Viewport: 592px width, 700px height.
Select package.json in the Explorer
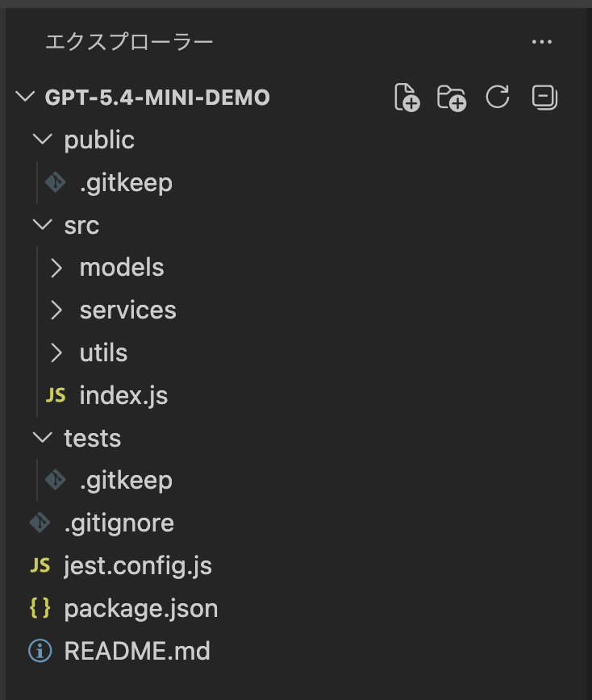141,608
